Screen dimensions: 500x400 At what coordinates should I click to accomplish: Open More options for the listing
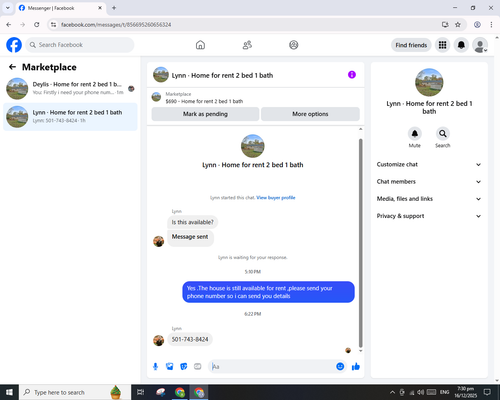click(310, 114)
